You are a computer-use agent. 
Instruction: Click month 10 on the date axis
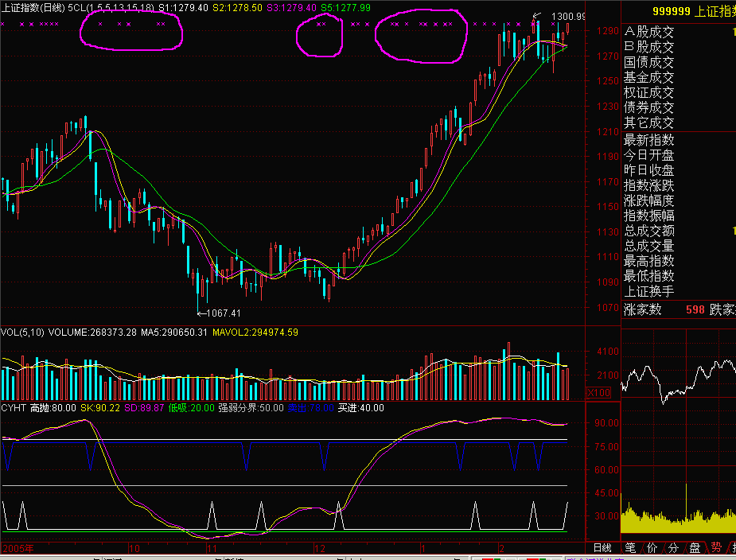point(134,548)
